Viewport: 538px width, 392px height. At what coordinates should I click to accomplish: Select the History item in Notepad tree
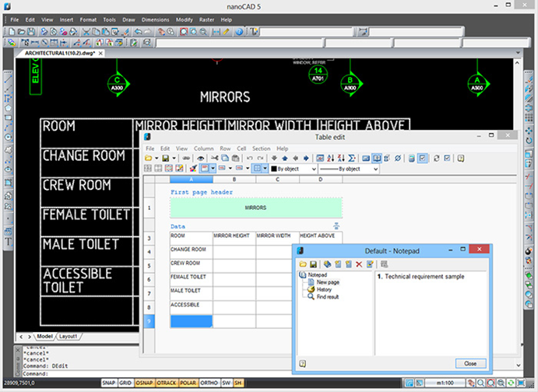coord(324,289)
